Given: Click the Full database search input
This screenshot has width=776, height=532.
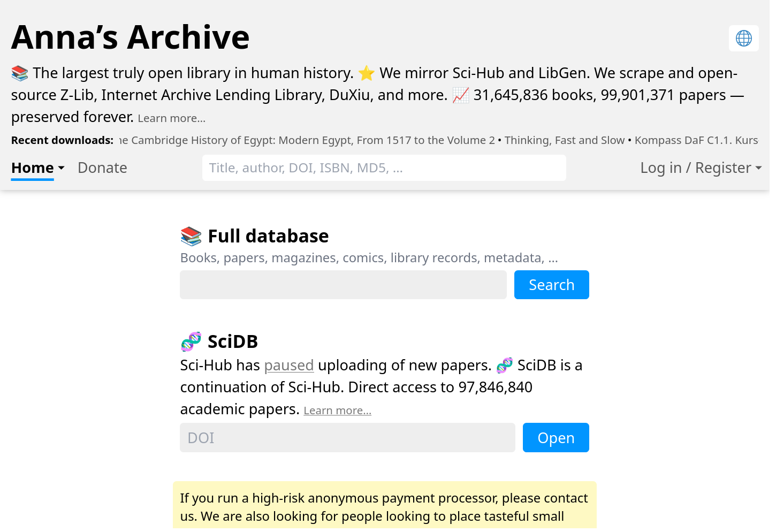Looking at the screenshot, I should (343, 285).
